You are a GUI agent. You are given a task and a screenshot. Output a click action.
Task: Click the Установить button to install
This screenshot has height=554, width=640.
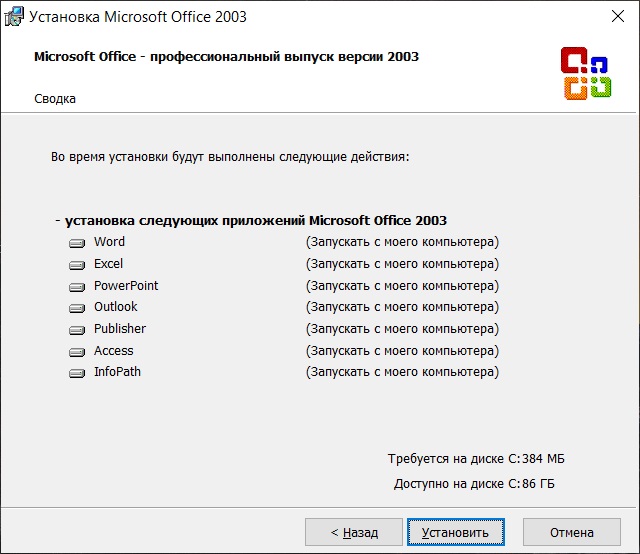456,532
